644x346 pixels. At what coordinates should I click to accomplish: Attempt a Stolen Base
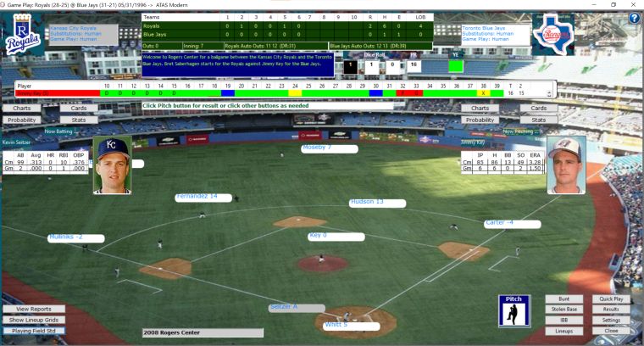click(563, 310)
